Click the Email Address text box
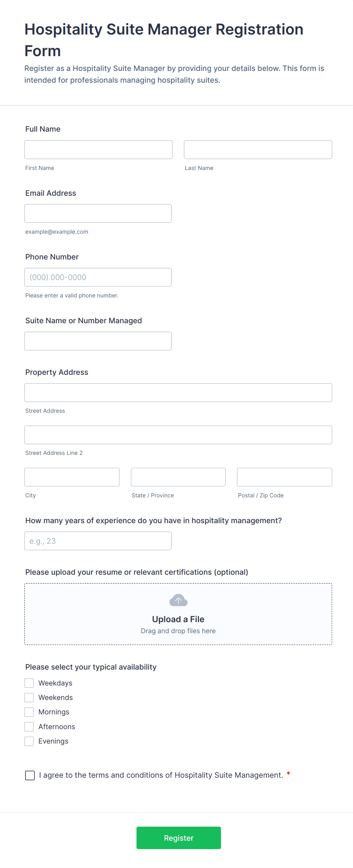The width and height of the screenshot is (353, 868). click(x=98, y=213)
